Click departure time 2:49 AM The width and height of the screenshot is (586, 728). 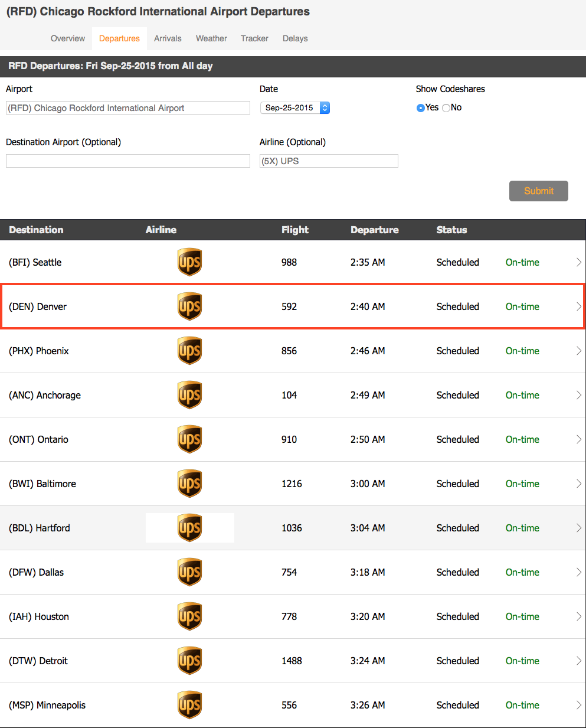(368, 395)
